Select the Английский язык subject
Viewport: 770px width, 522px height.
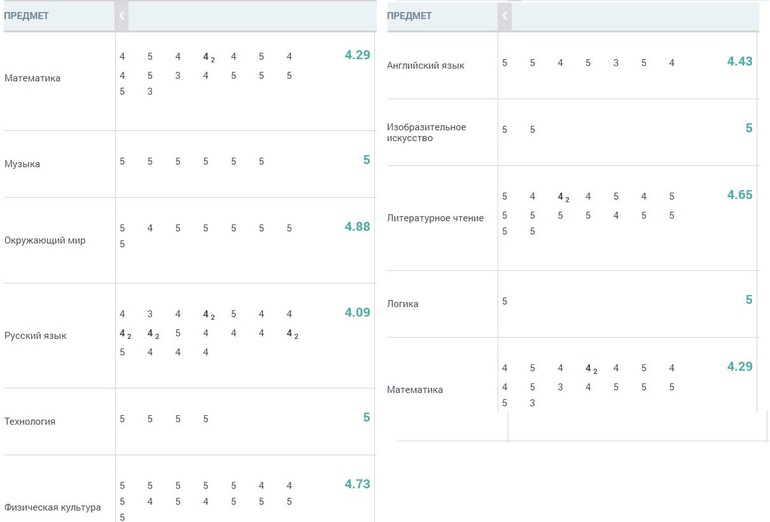tap(425, 65)
